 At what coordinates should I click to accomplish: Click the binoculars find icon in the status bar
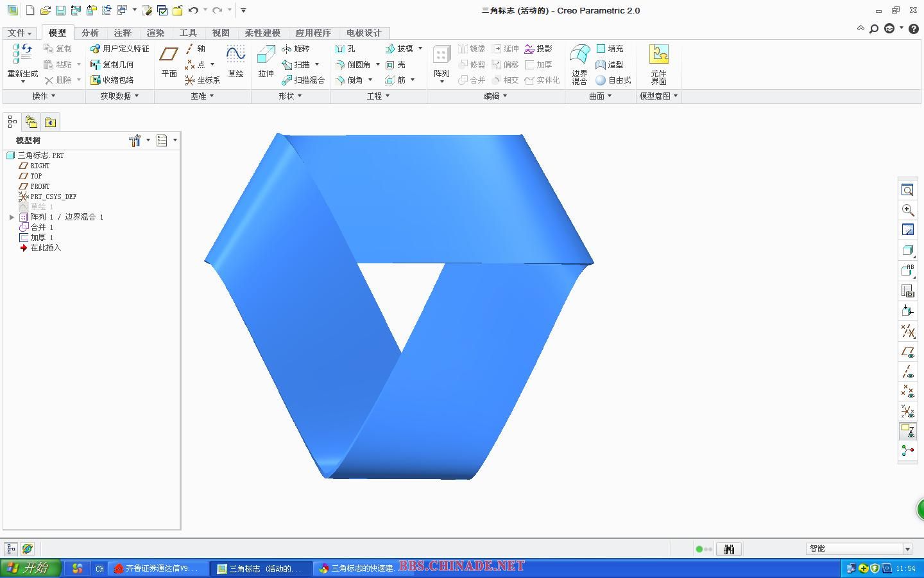coord(728,549)
